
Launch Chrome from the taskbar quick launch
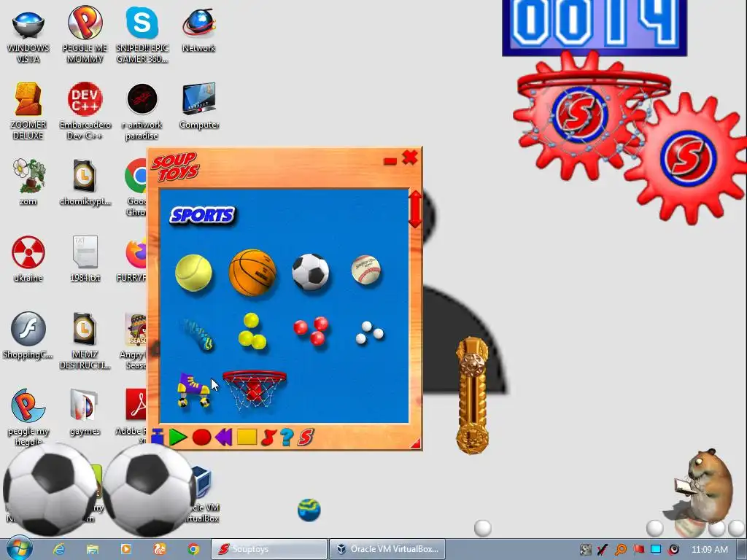coord(193,549)
